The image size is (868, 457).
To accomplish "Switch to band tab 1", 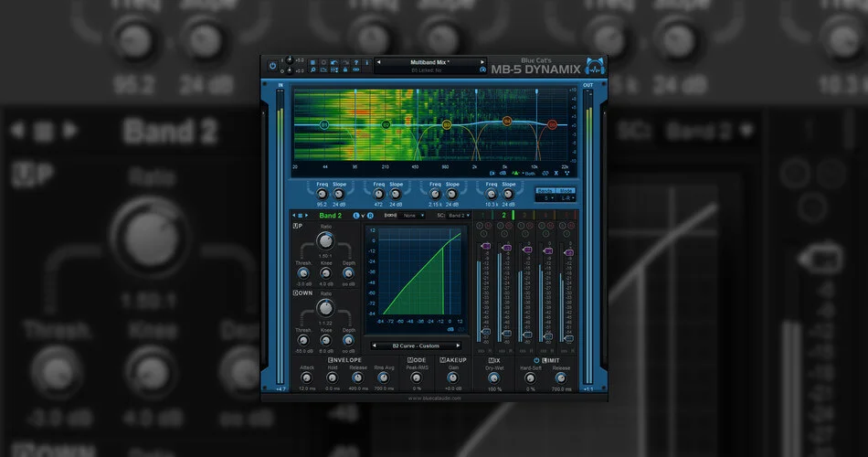I will [482, 215].
